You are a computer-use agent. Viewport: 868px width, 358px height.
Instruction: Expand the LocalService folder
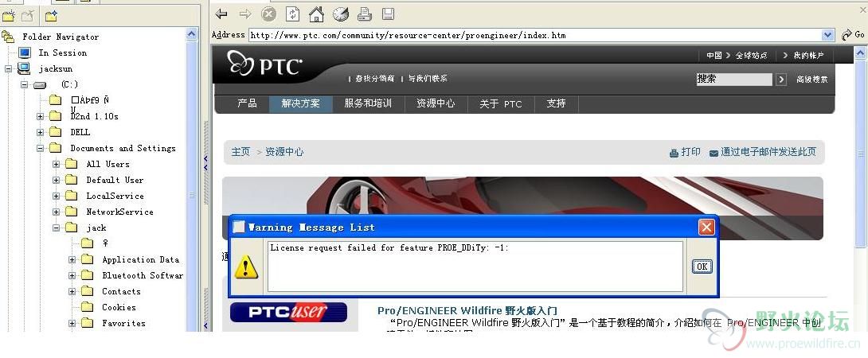click(x=57, y=196)
